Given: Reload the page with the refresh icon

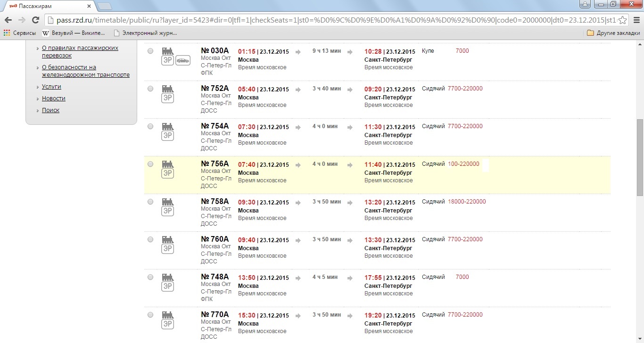Looking at the screenshot, I should [35, 20].
